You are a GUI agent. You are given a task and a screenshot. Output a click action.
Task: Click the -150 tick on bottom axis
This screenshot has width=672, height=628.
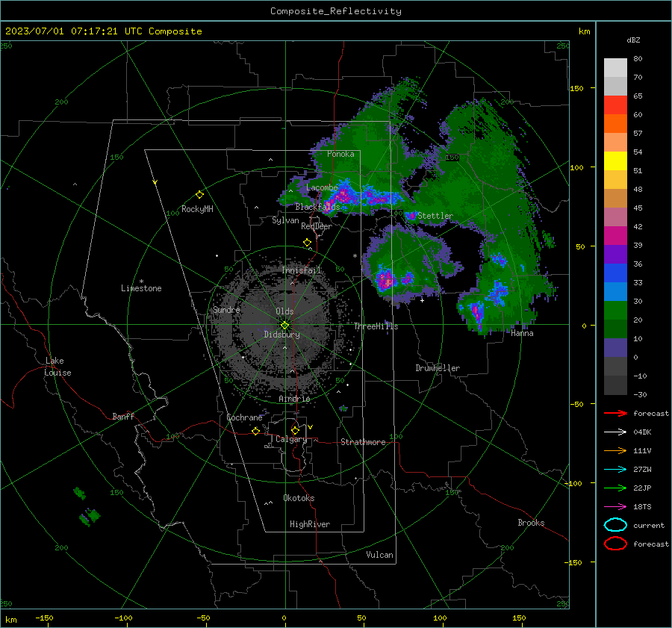[x=44, y=618]
